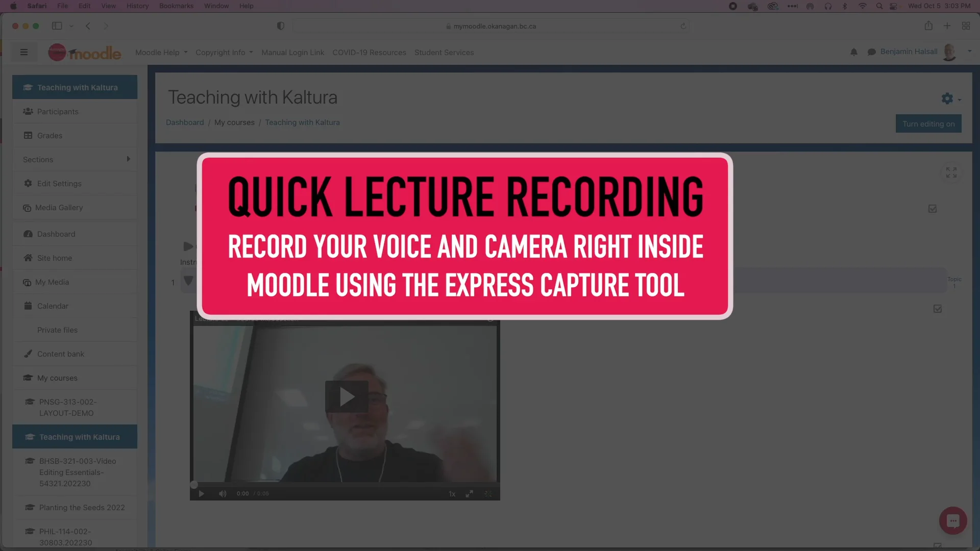The image size is (980, 551).
Task: Expand the Copyright Info dropdown
Action: [224, 52]
